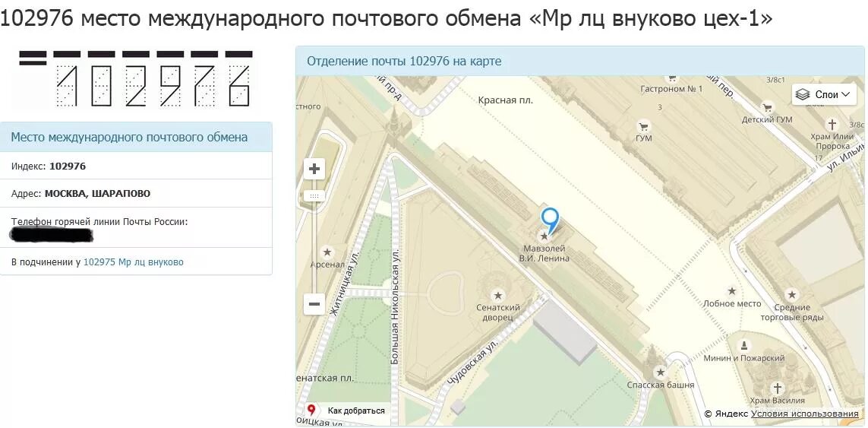Click the Средние торговые ряды star marker
This screenshot has width=868, height=428.
tap(792, 294)
